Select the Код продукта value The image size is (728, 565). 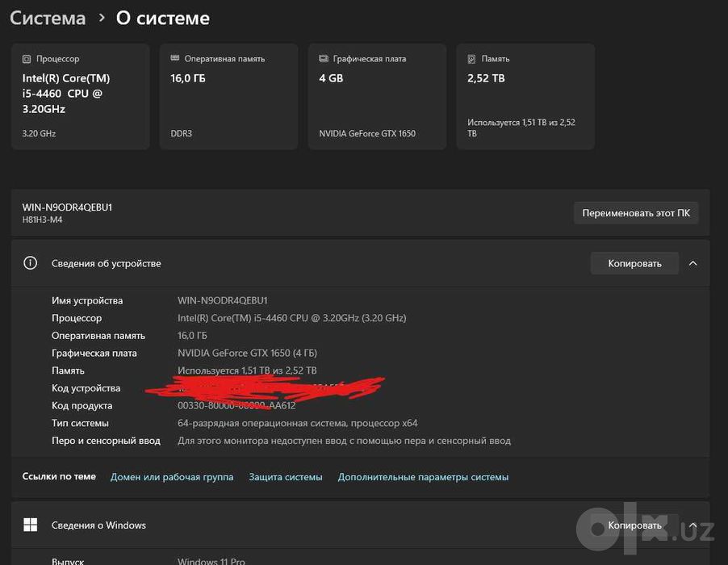[236, 405]
